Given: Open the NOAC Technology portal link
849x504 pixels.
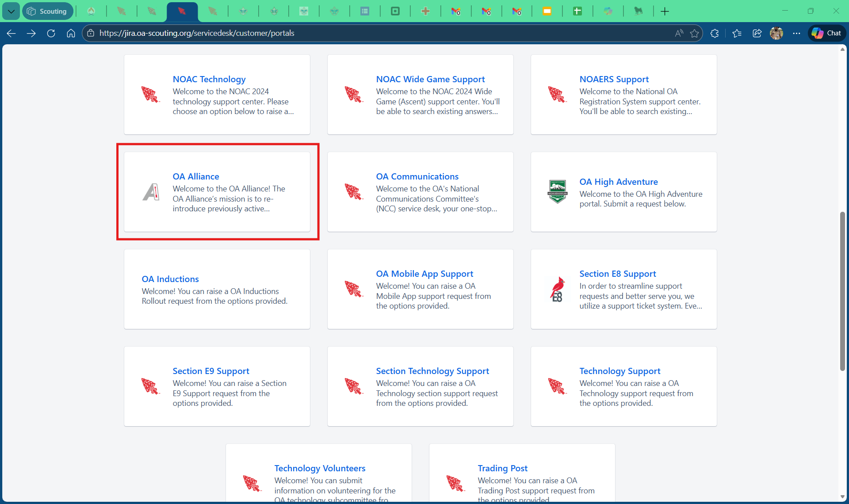Looking at the screenshot, I should click(209, 79).
